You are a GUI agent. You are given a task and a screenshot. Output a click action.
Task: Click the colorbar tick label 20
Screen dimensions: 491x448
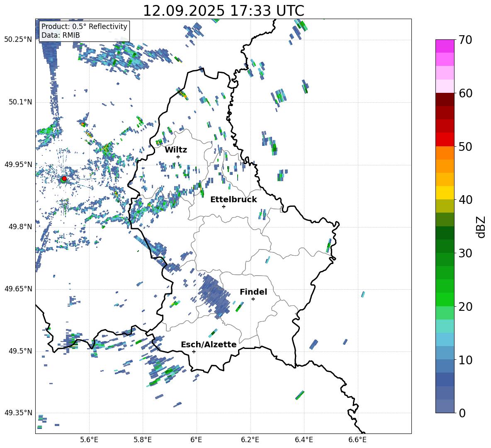point(465,307)
